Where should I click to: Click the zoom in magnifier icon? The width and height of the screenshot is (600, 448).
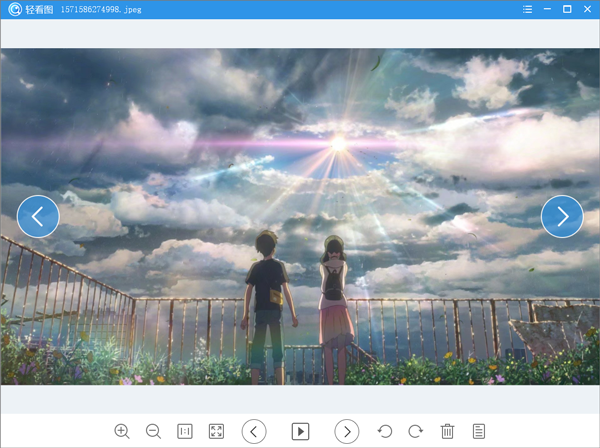tap(122, 431)
